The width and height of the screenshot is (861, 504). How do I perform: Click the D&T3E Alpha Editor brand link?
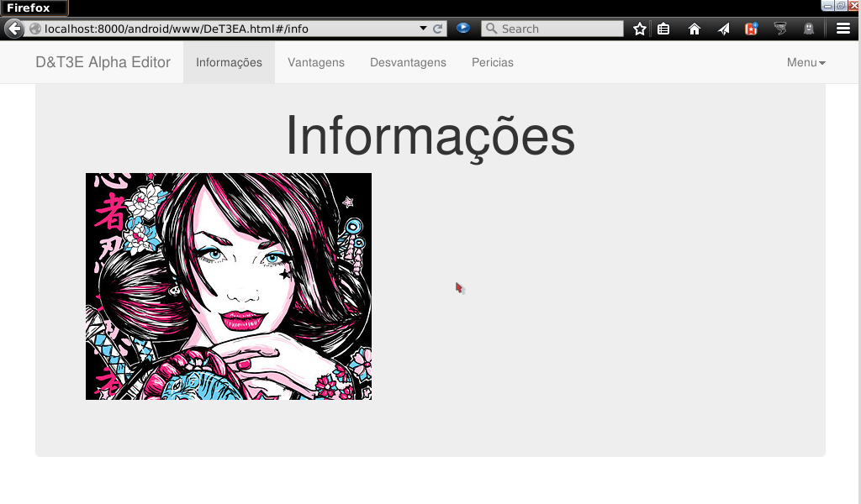click(x=103, y=62)
